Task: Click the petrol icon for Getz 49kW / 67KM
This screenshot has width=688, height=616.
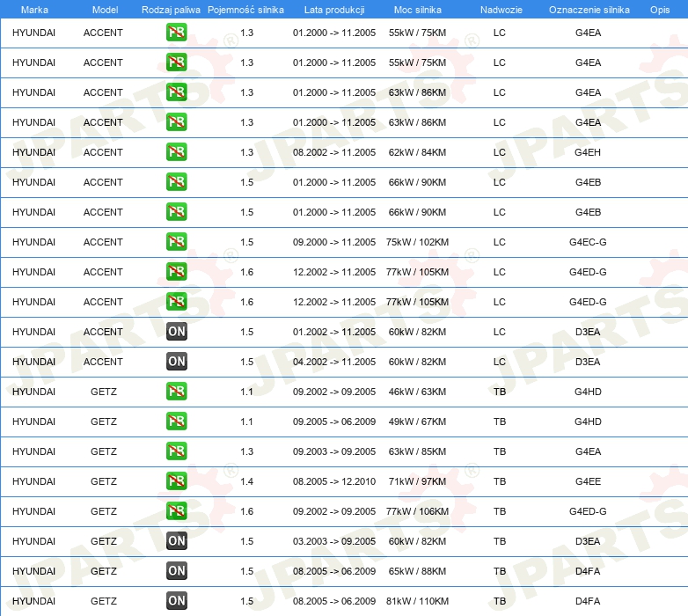Action: (176, 421)
